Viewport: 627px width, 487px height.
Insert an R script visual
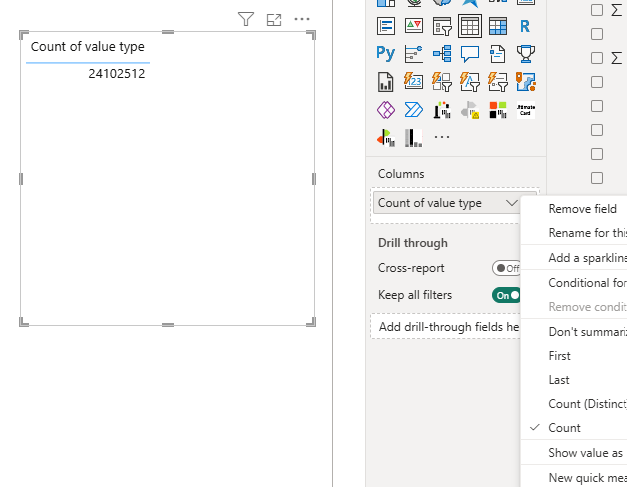[525, 26]
